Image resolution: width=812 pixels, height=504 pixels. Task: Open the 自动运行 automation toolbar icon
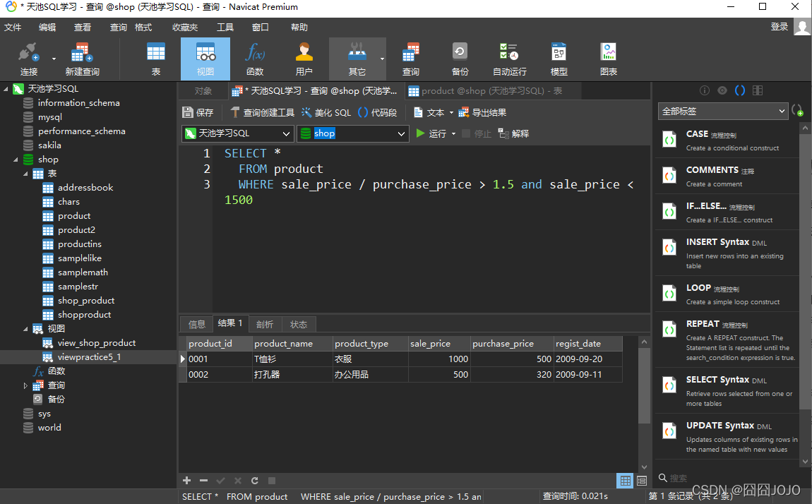point(510,59)
